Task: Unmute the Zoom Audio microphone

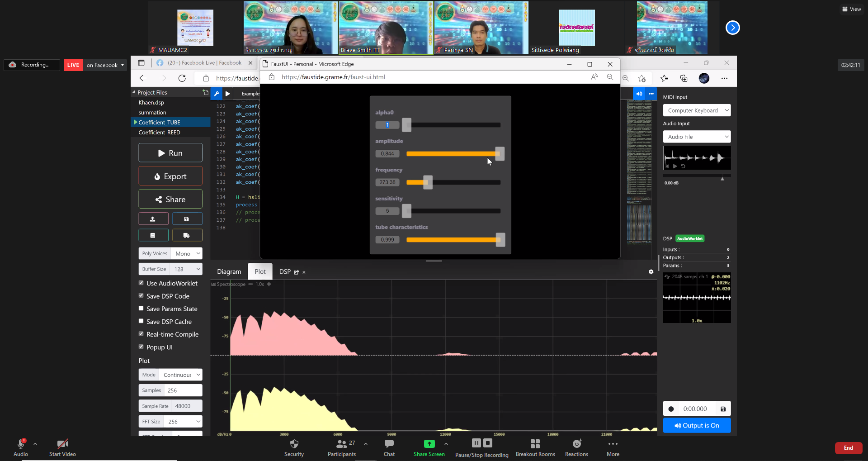Action: [21, 448]
